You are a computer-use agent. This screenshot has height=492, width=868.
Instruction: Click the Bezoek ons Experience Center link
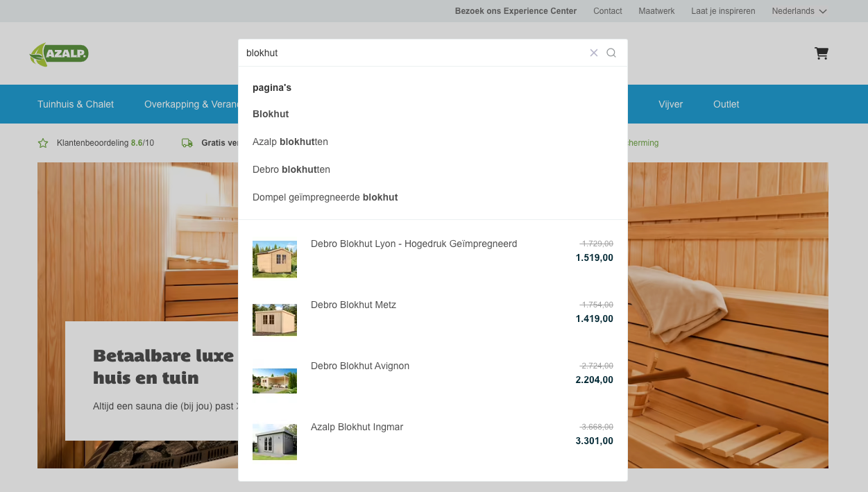point(516,11)
